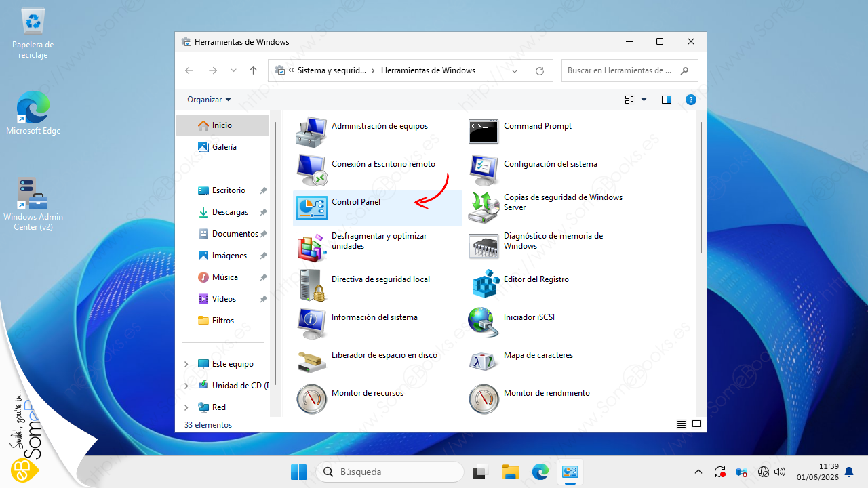The image size is (868, 488).
Task: Open the notification bell in taskbar
Action: (848, 472)
